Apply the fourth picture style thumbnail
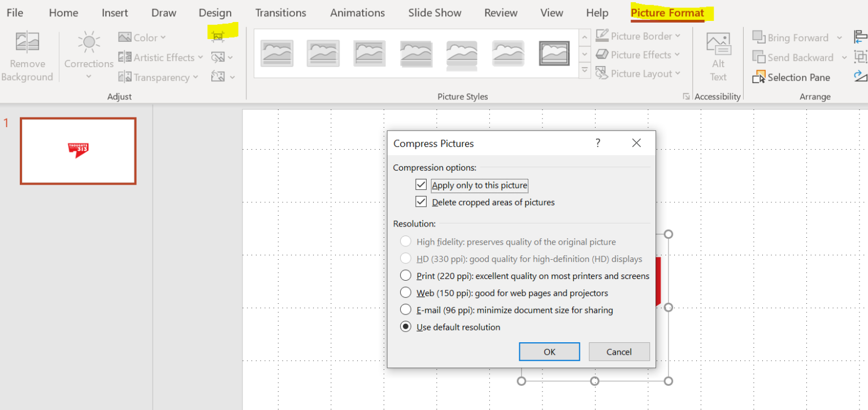 pos(416,54)
